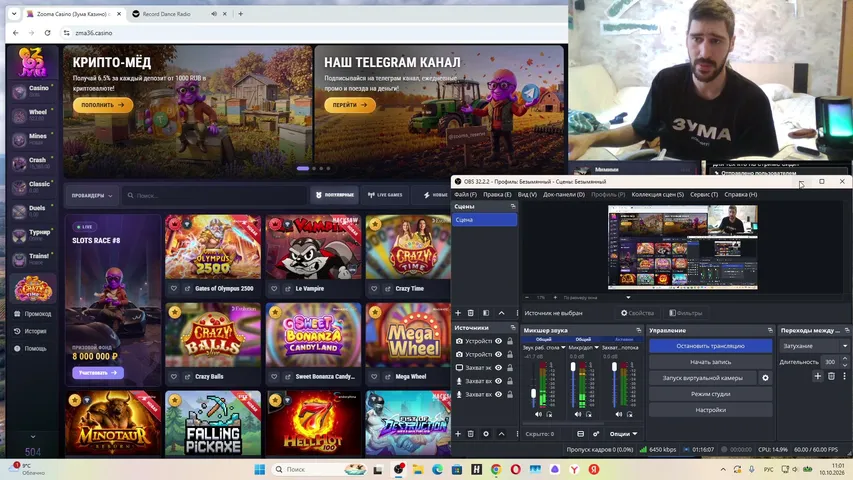The image size is (853, 480).
Task: Adjust Захват потока volume fader
Action: click(x=614, y=368)
